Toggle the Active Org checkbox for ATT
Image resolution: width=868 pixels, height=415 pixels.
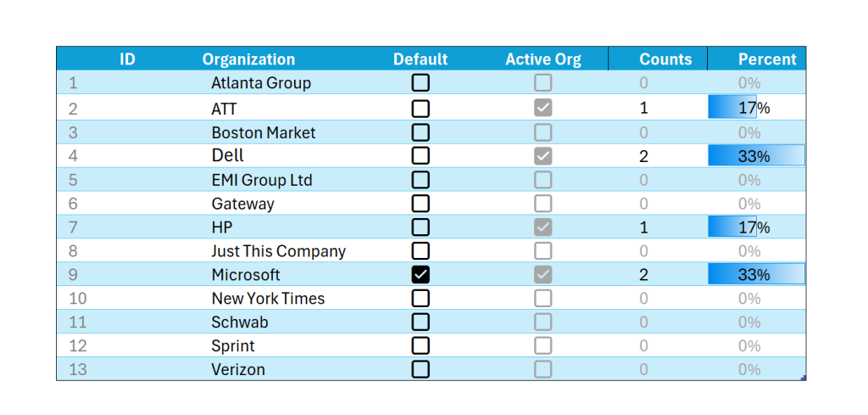coord(542,108)
